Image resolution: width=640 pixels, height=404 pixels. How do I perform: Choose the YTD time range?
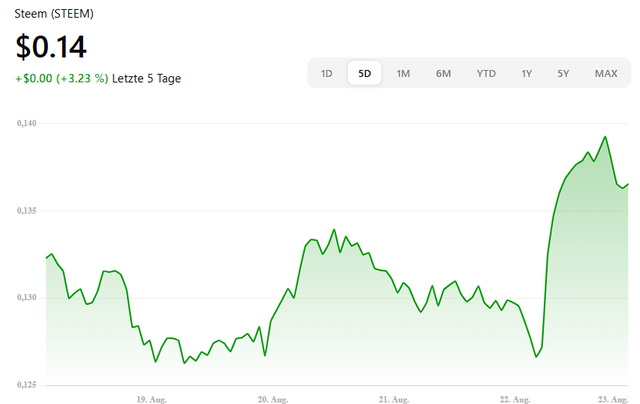click(486, 73)
